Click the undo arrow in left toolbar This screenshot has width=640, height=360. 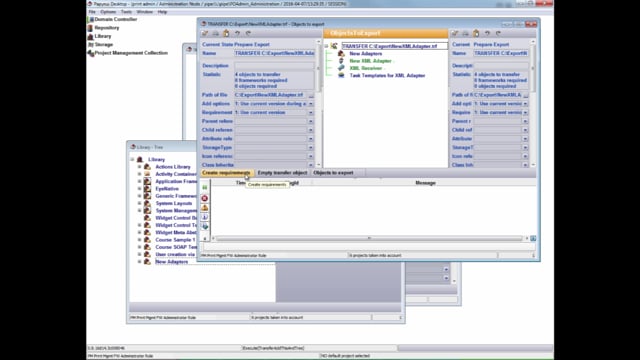pyautogui.click(x=237, y=33)
